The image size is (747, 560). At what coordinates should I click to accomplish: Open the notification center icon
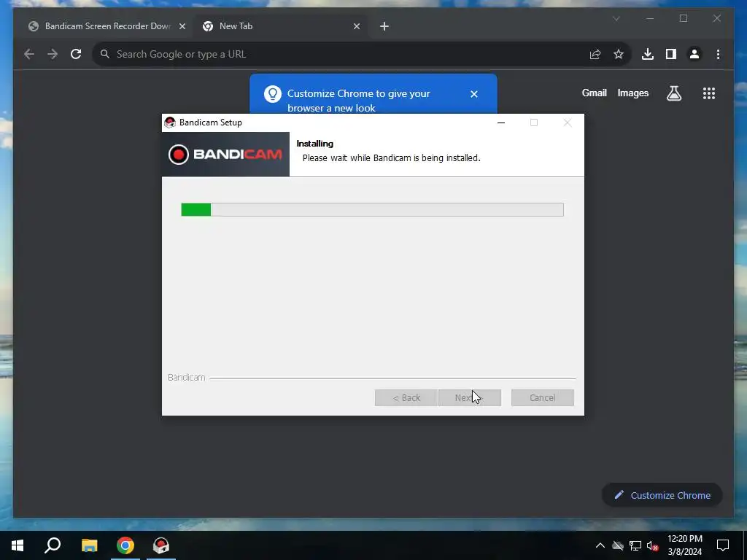[723, 545]
